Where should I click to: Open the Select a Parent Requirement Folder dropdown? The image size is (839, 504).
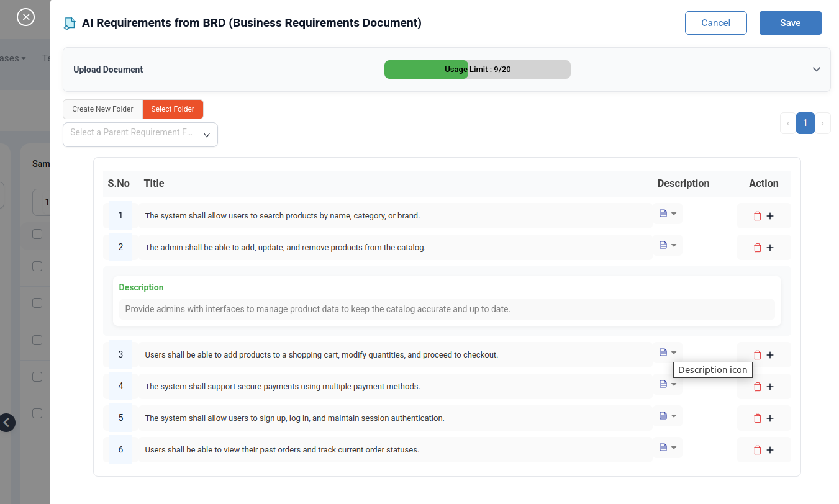[140, 134]
